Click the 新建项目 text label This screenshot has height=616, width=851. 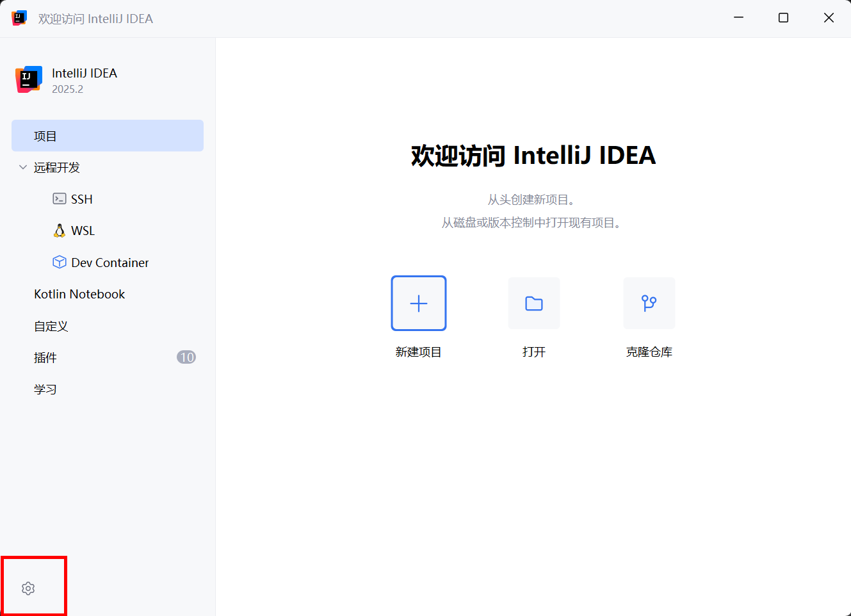(418, 352)
